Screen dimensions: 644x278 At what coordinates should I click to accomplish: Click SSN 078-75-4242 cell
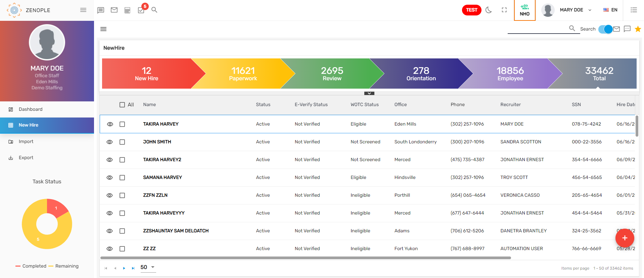point(586,124)
